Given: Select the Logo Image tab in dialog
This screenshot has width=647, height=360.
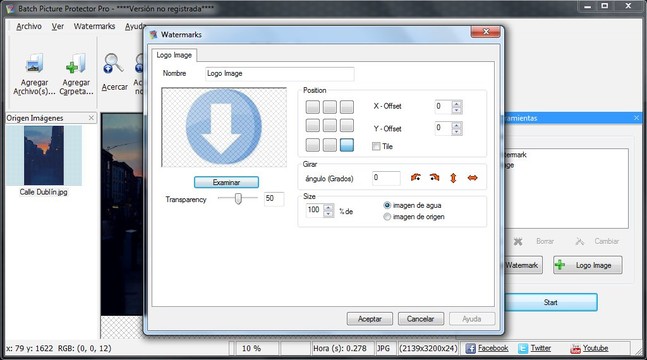Looking at the screenshot, I should [x=174, y=55].
